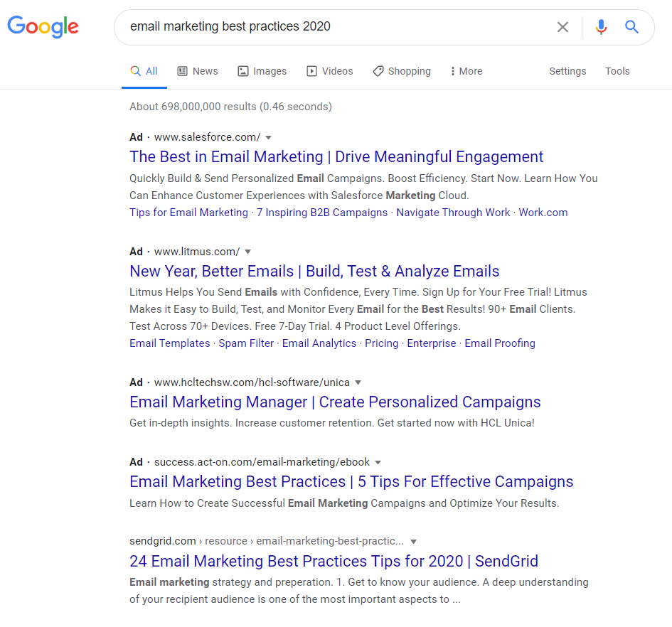Expand dropdown arrow beside sendgrid.com result
This screenshot has width=672, height=627.
(413, 541)
